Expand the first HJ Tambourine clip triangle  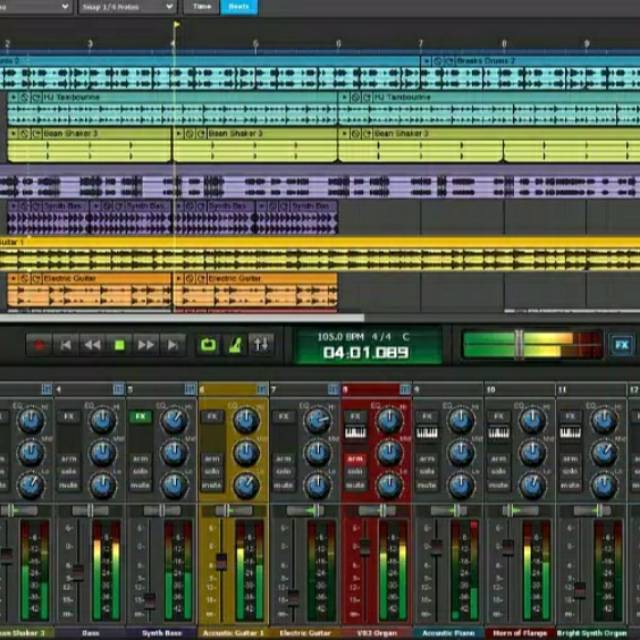pos(14,97)
